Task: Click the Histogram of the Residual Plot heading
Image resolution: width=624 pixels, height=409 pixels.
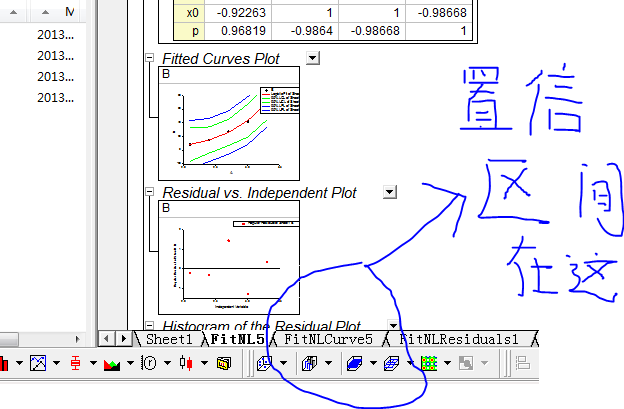Action: point(261,326)
